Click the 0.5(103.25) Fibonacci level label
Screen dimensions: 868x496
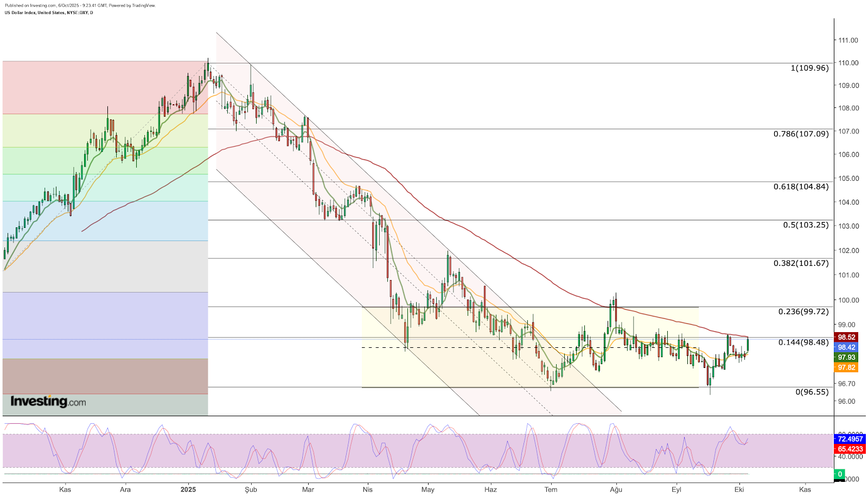[x=806, y=225]
